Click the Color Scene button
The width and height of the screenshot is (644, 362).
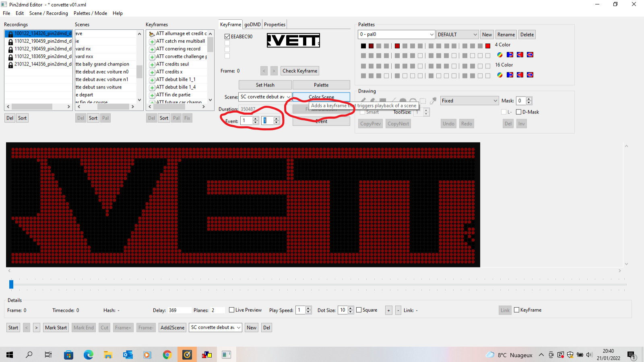(x=321, y=97)
